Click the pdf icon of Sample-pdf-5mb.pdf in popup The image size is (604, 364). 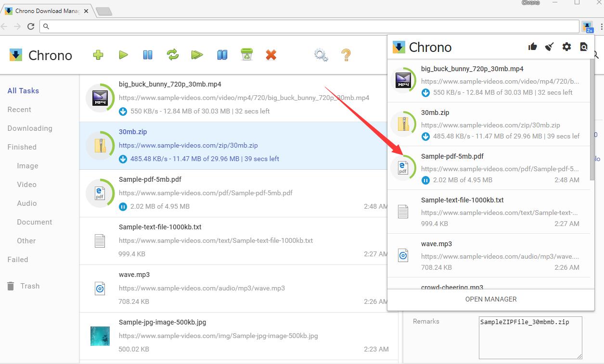click(x=403, y=168)
